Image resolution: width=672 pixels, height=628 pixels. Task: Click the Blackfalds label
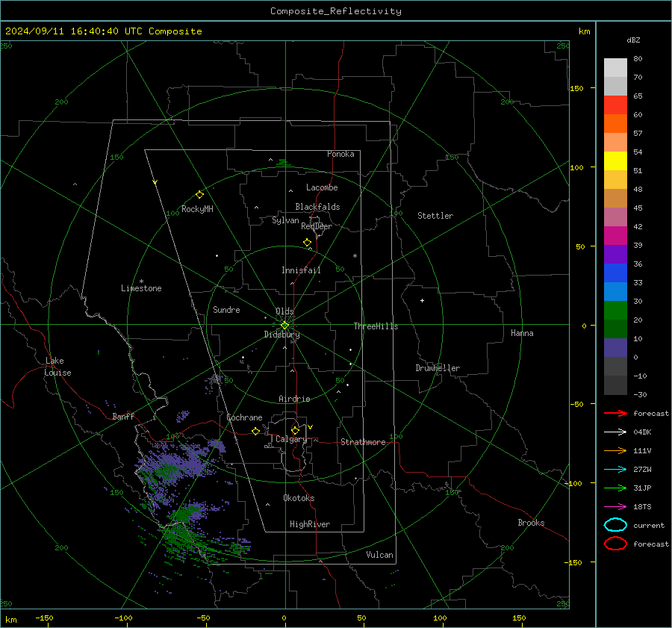click(x=317, y=207)
